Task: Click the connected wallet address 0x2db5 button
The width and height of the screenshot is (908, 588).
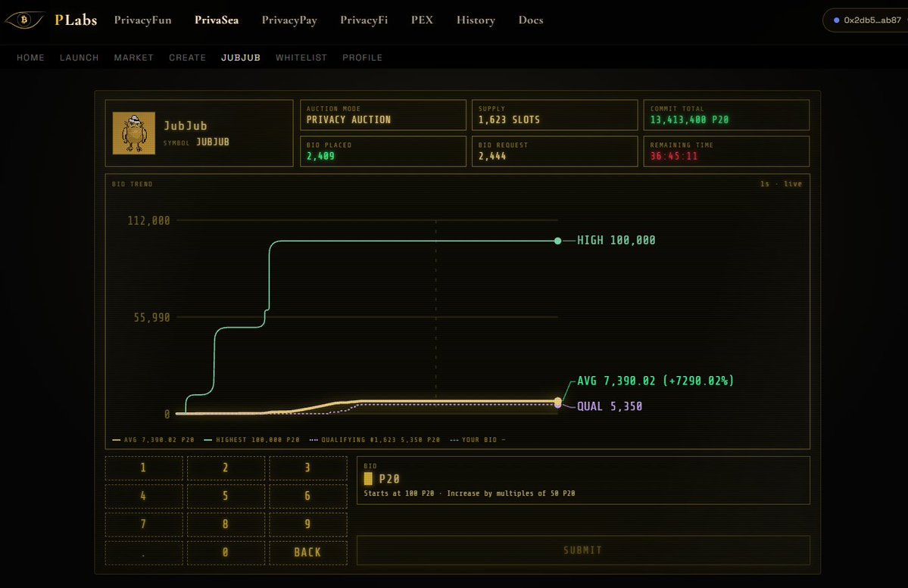Action: 866,20
